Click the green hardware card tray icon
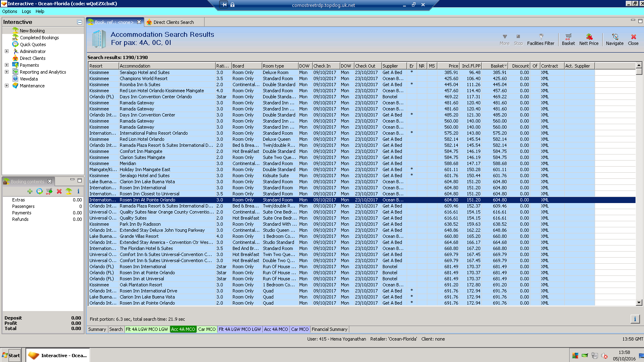This screenshot has height=362, width=644. point(585,356)
